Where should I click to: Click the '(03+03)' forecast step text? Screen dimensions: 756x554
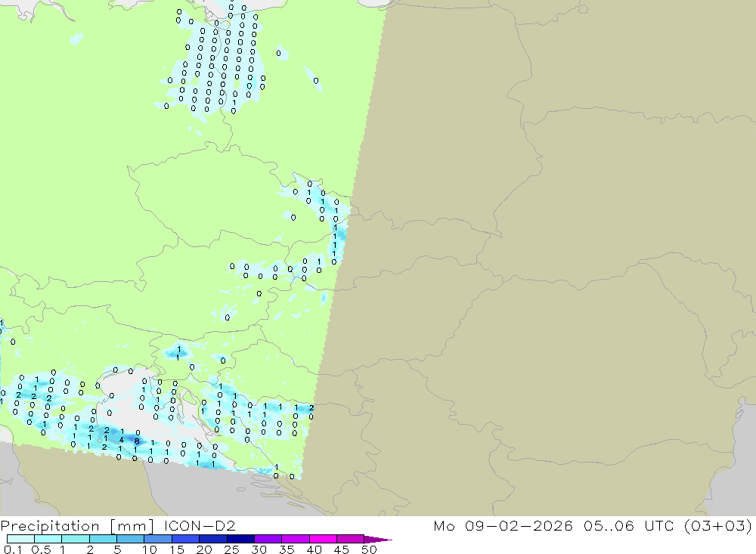coord(718,525)
